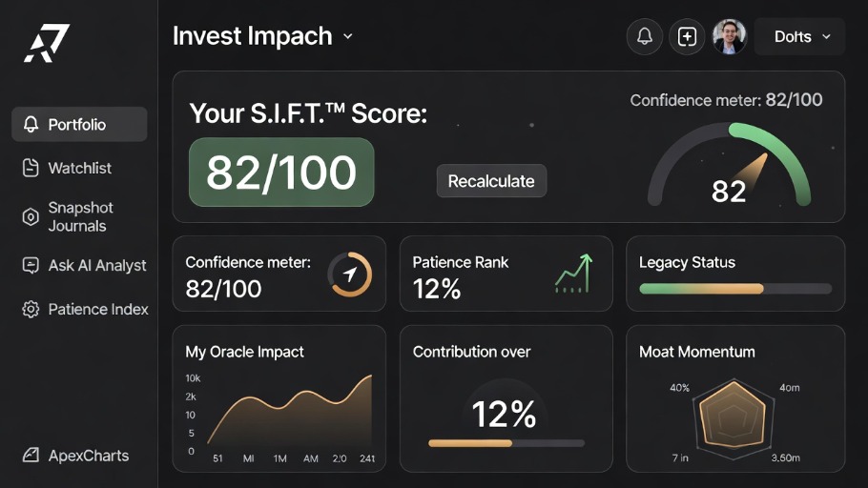868x488 pixels.
Task: Click the circular compass confidence icon
Action: coord(350,275)
